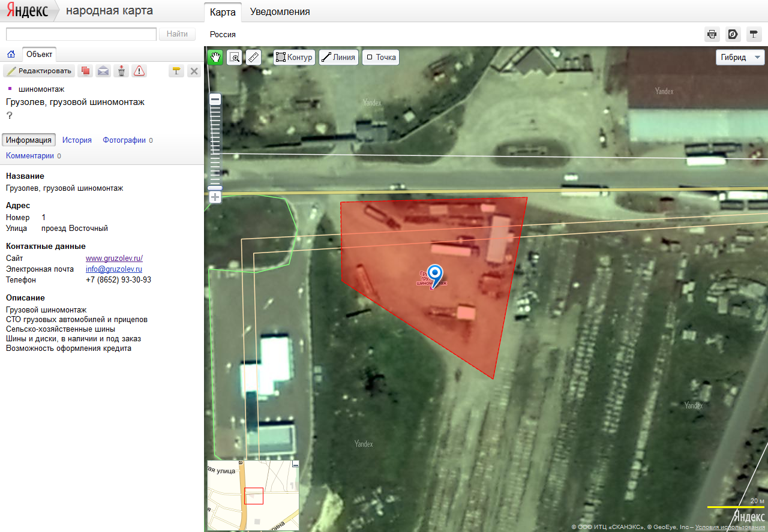Switch to the Карта tab
This screenshot has width=768, height=532.
[x=223, y=12]
